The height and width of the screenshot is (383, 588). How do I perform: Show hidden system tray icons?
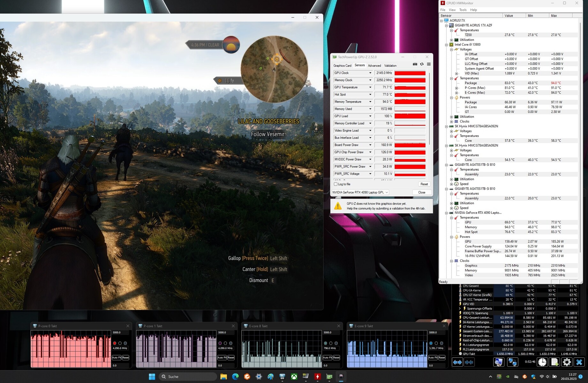click(x=491, y=377)
